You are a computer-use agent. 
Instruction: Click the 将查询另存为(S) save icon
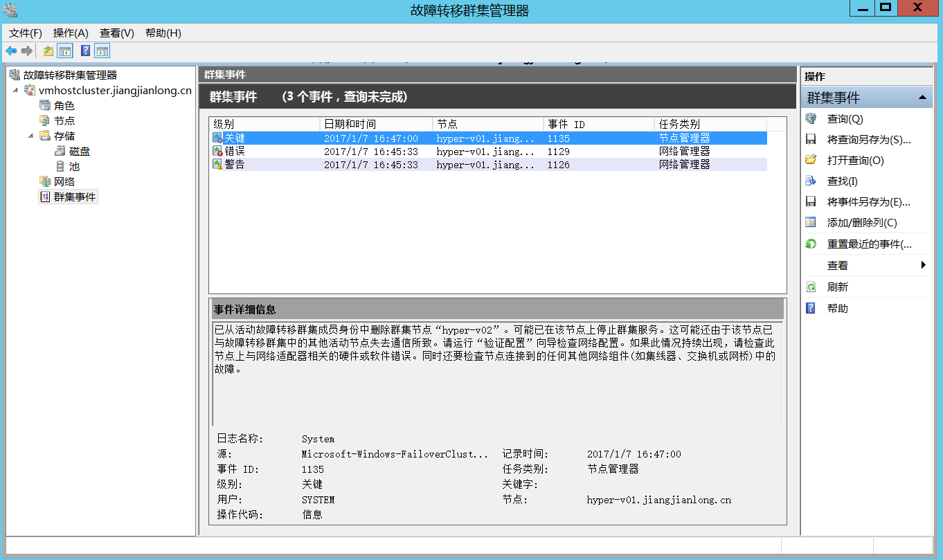811,139
